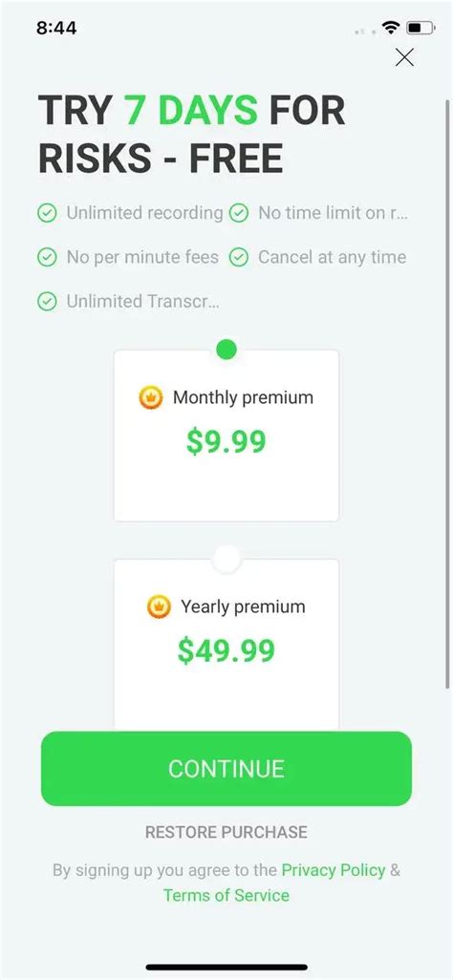Image resolution: width=453 pixels, height=980 pixels.
Task: Tap the checkmark icon beside Unlimited recording
Action: (x=47, y=213)
